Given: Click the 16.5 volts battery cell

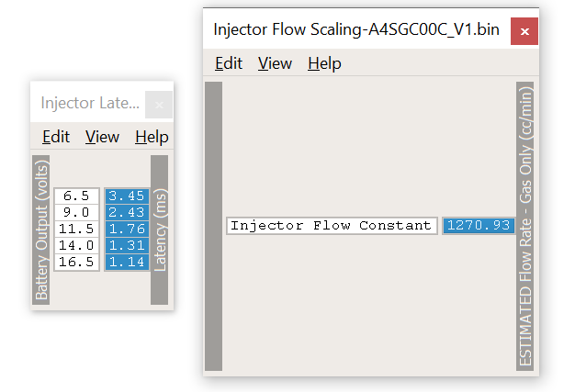Looking at the screenshot, I should click(77, 263).
